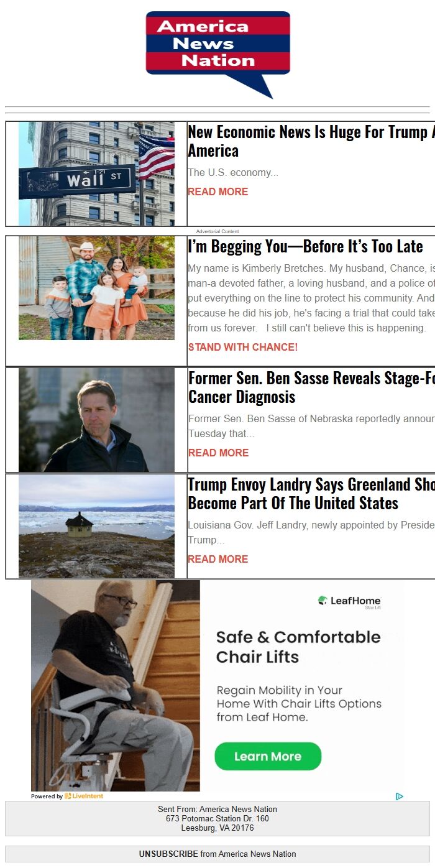Open the Trump Envoy Landry headline

coord(311,494)
